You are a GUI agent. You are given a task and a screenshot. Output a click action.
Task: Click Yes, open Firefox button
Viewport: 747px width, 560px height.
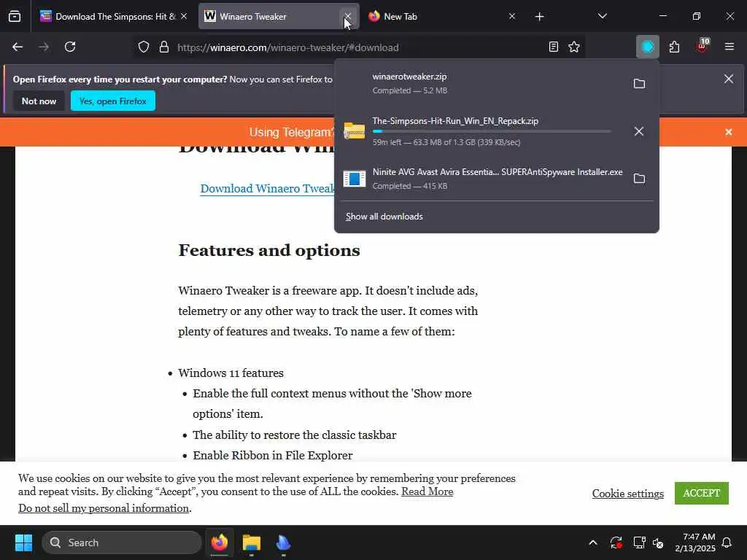113,101
